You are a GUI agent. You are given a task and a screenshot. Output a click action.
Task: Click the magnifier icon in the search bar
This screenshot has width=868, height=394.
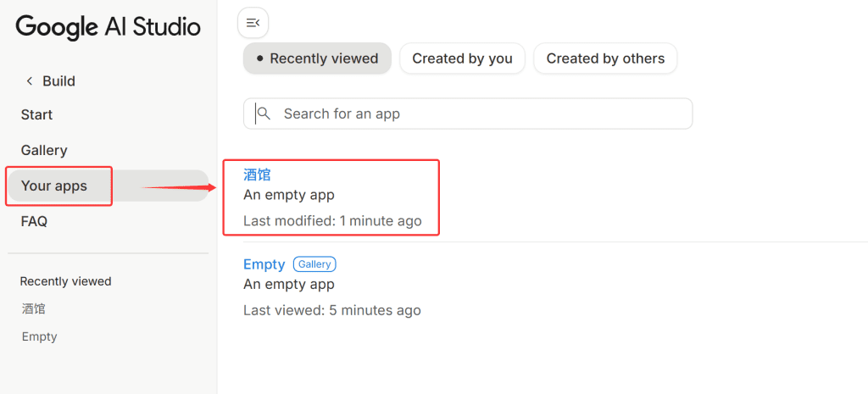click(264, 114)
